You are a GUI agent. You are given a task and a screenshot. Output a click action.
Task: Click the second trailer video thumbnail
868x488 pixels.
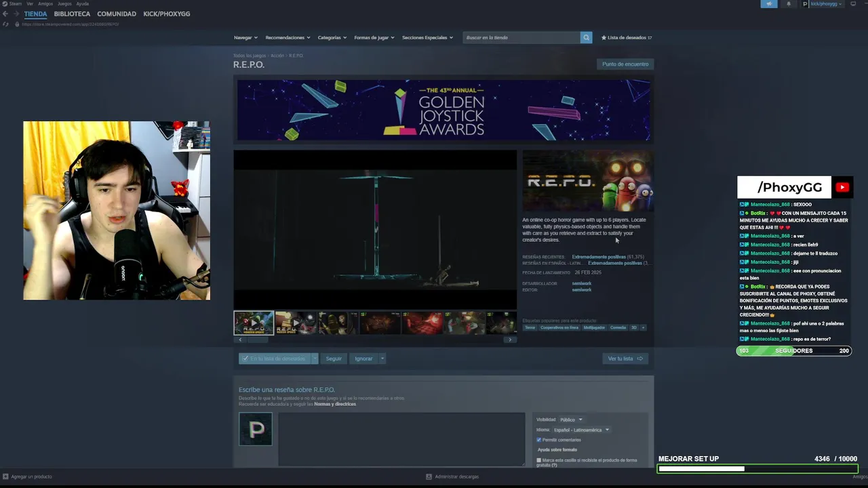pyautogui.click(x=296, y=323)
